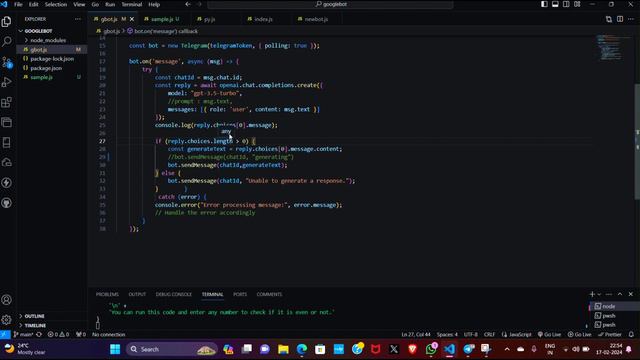Click the notifications bell in status bar

click(x=631, y=334)
